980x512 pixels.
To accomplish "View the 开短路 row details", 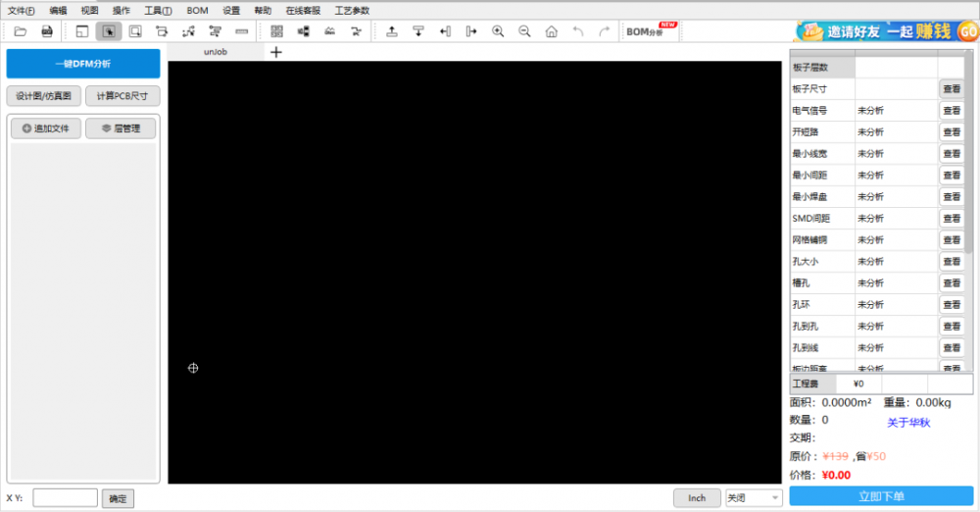I will [952, 132].
